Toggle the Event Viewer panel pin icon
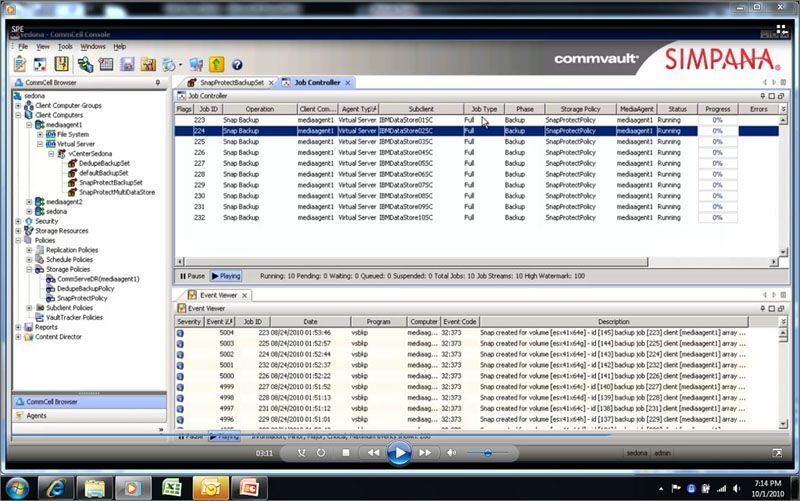 coord(763,309)
